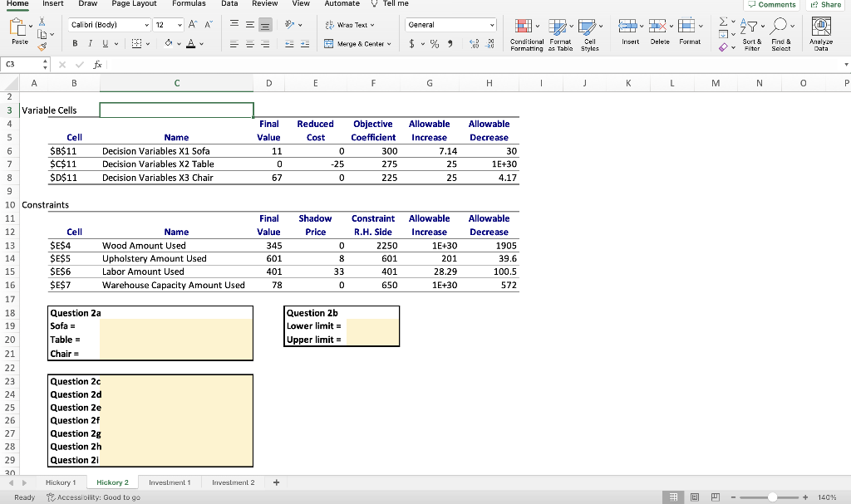Open the font size dropdown
This screenshot has width=851, height=504.
click(x=180, y=25)
